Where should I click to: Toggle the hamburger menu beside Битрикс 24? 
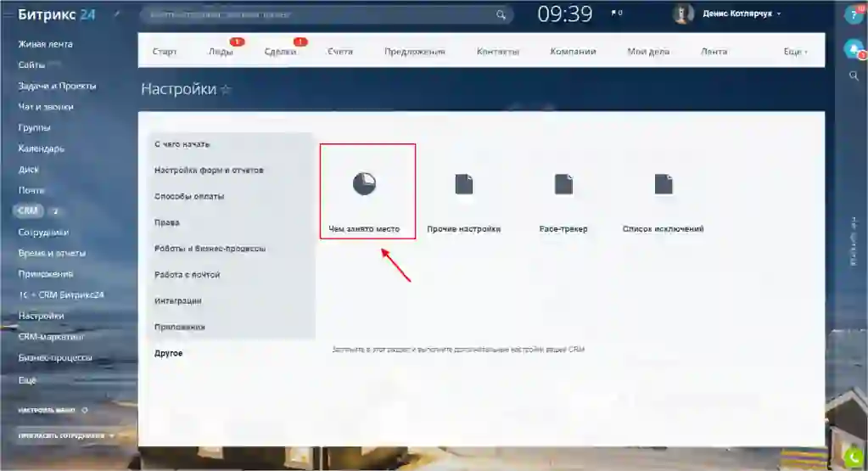pyautogui.click(x=8, y=14)
